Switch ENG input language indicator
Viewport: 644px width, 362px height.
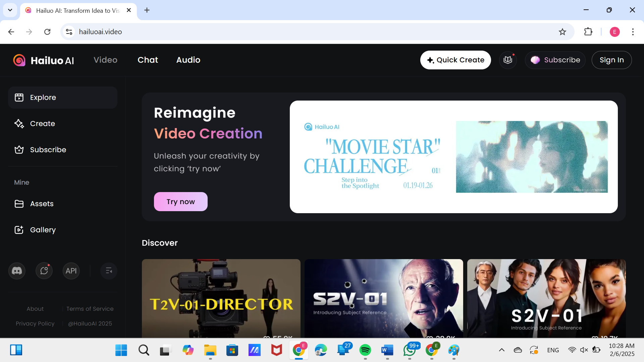coord(553,350)
